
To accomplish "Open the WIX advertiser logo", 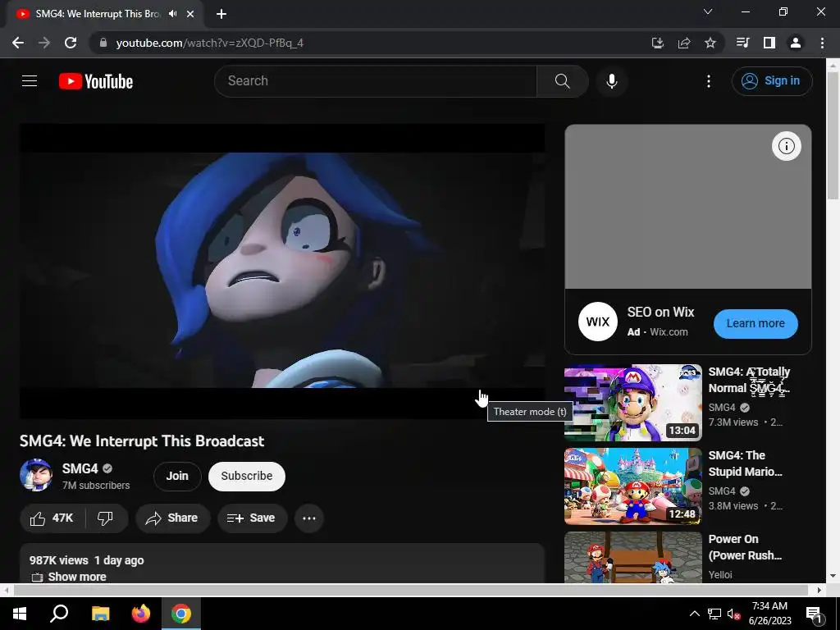I will coord(598,322).
